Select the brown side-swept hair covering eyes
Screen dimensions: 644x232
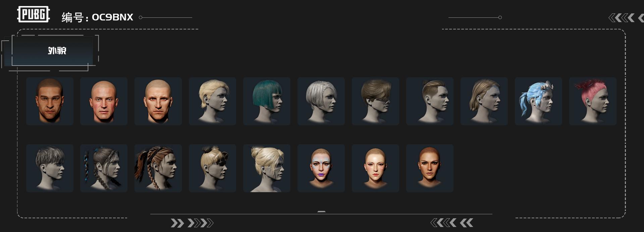pos(375,101)
